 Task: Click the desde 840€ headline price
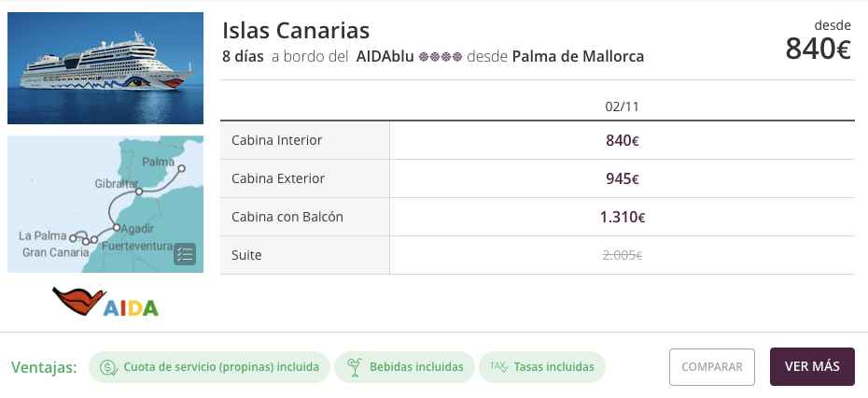818,48
